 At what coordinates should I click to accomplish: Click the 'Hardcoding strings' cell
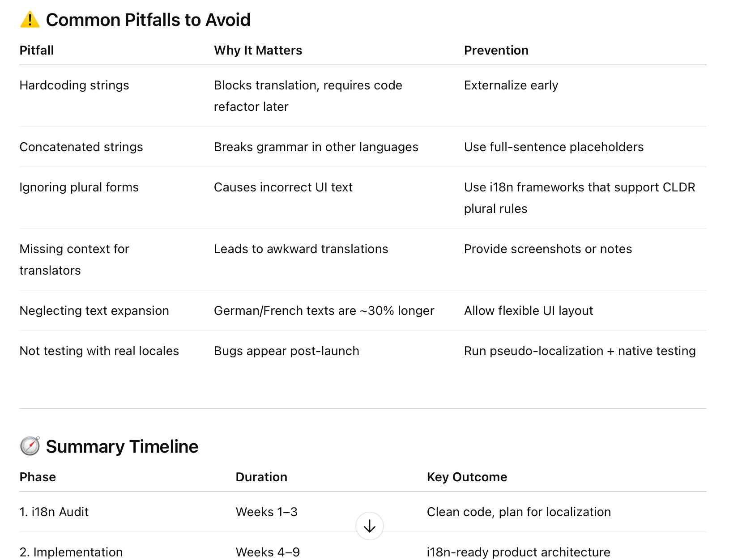coord(74,85)
